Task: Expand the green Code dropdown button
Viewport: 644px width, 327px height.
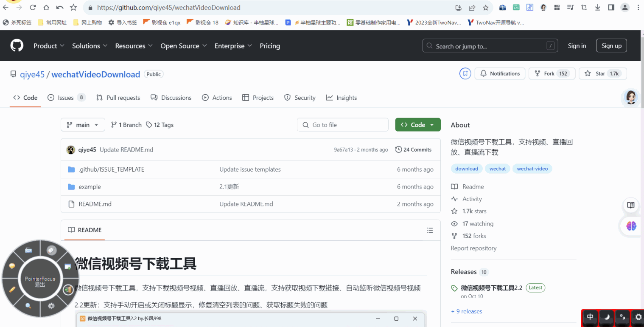Action: tap(418, 125)
